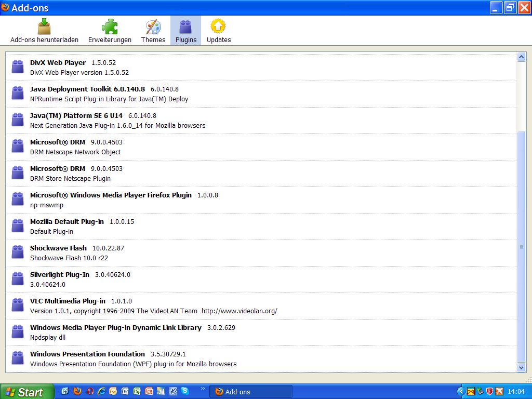Click the DRM Store Netscape Plugin description
This screenshot has width=532, height=399.
point(70,179)
